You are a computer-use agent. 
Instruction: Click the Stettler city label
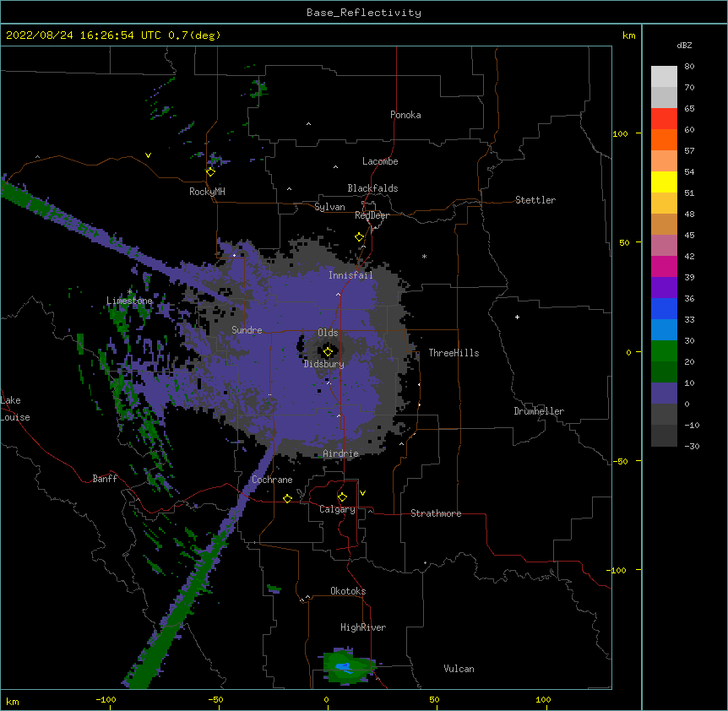click(535, 200)
